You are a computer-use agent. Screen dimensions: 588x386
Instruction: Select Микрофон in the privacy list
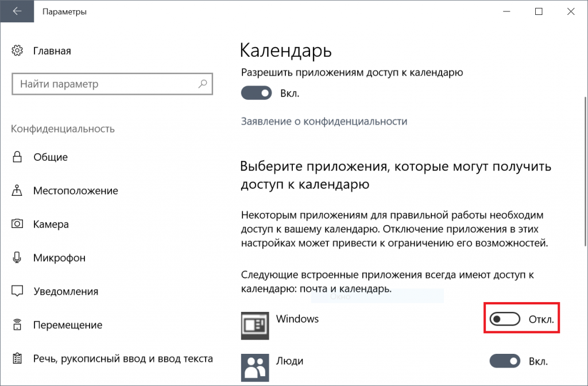59,258
